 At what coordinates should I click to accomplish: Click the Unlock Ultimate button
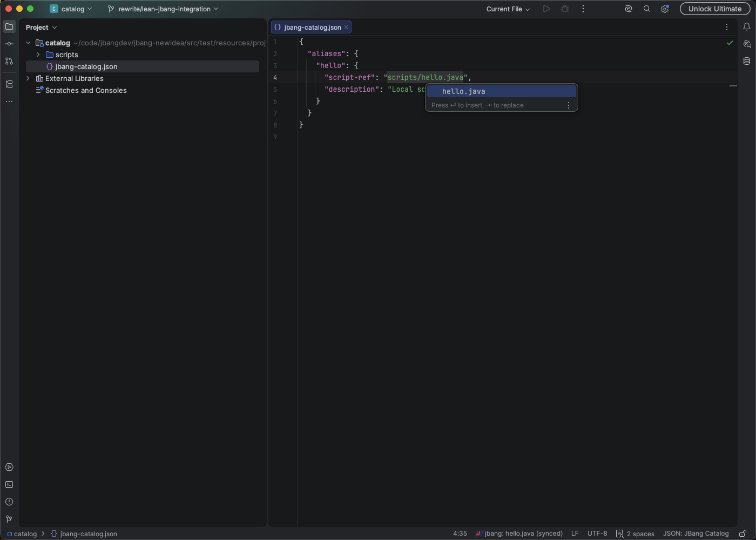pos(715,9)
